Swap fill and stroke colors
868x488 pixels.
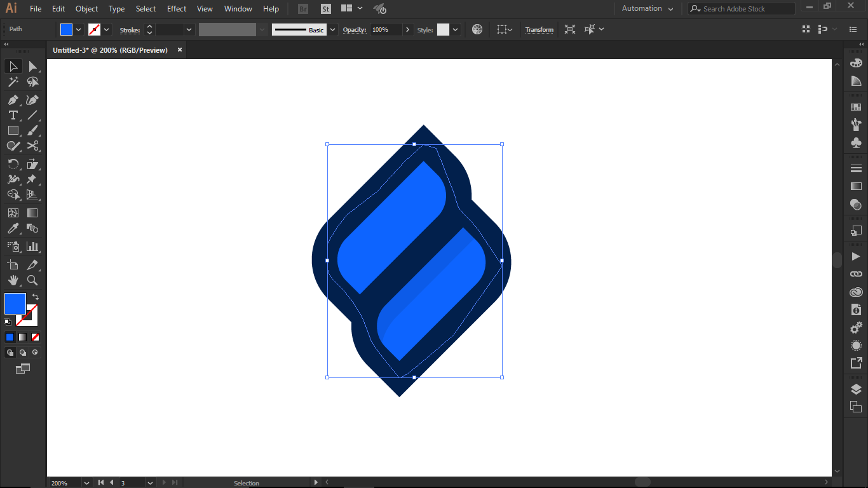coord(36,297)
